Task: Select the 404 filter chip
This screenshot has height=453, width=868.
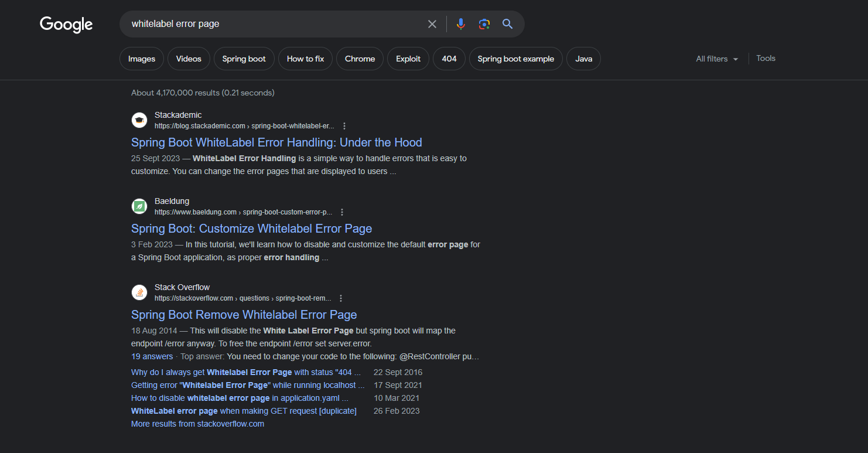Action: coord(449,59)
